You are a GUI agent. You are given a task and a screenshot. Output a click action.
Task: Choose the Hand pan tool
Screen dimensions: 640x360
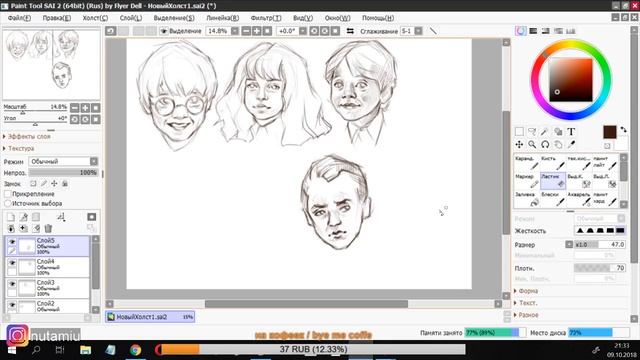click(x=558, y=144)
